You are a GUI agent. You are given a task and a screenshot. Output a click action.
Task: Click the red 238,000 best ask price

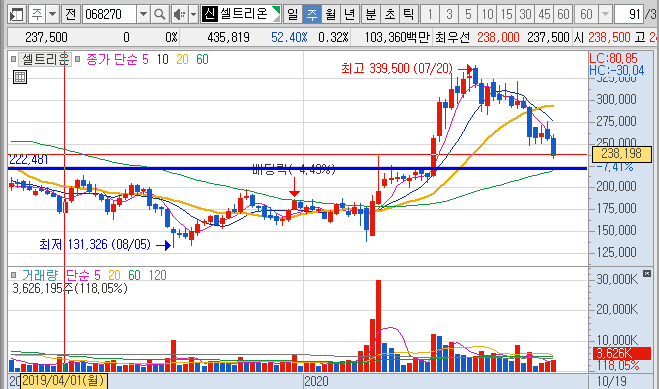(x=498, y=37)
